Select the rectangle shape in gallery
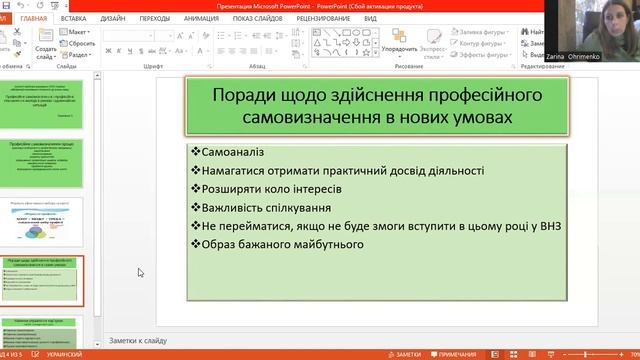The width and height of the screenshot is (640, 360). pyautogui.click(x=347, y=32)
